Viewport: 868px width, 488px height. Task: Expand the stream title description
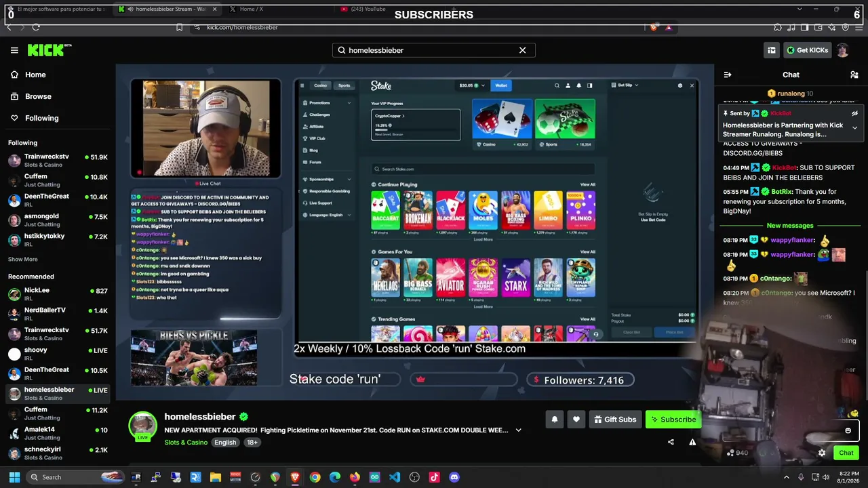[x=519, y=430]
